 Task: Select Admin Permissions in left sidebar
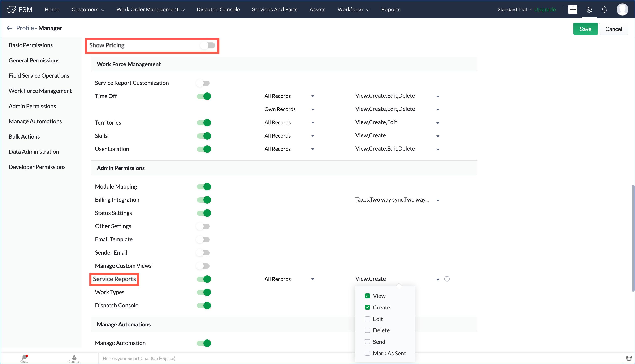32,106
